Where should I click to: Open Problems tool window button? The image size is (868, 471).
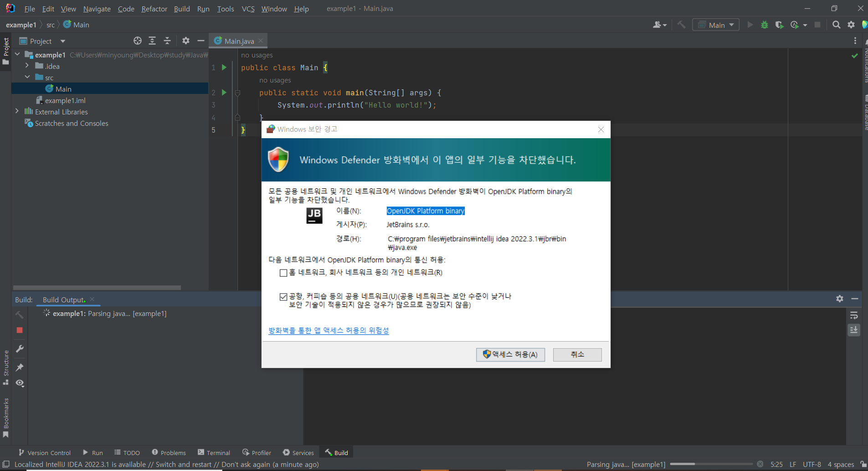(x=169, y=452)
